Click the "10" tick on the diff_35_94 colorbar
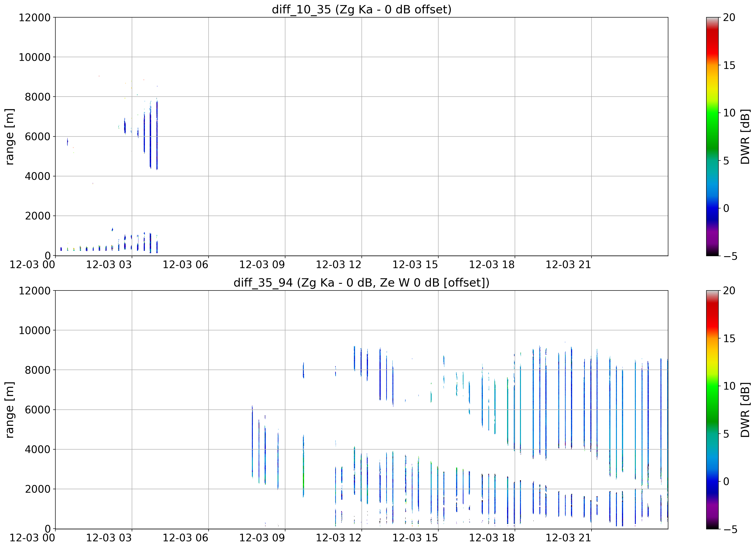The width and height of the screenshot is (756, 548). [x=729, y=386]
